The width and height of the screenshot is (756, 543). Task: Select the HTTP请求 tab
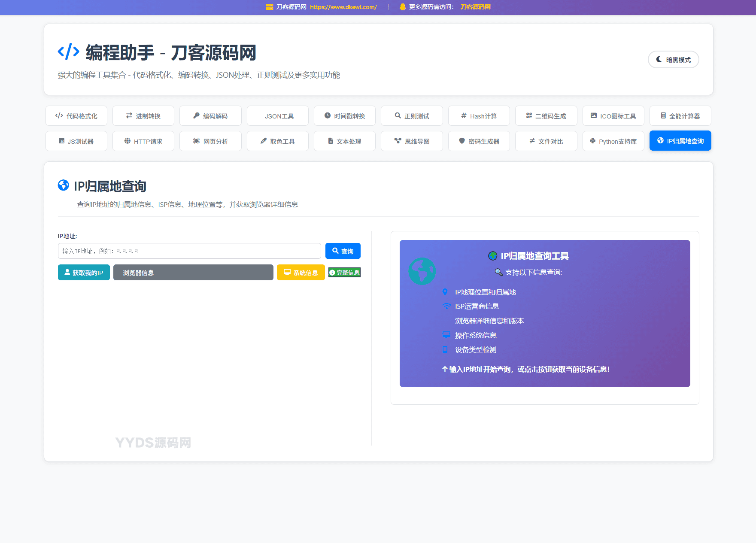[143, 141]
